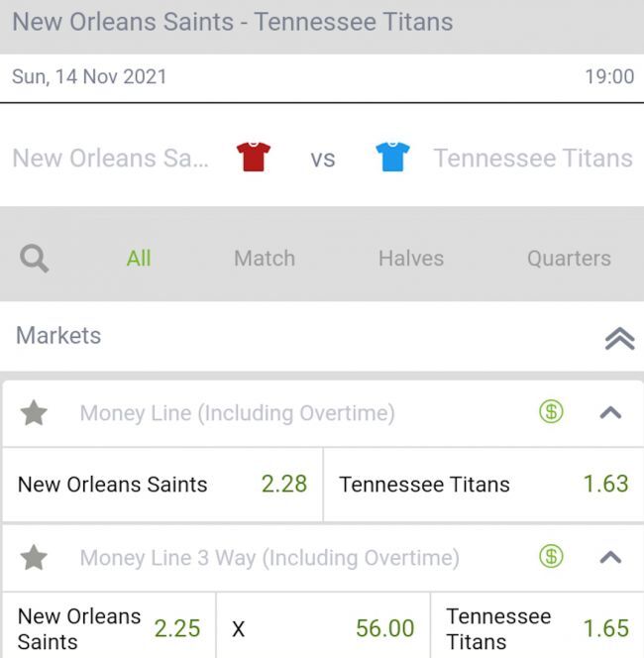Select the All markets tab
This screenshot has width=644, height=658.
tap(139, 259)
